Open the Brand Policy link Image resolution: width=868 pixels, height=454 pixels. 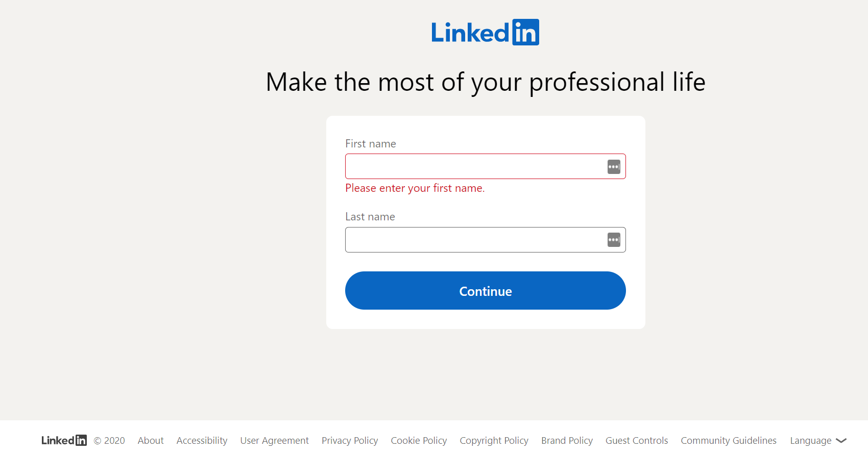567,441
